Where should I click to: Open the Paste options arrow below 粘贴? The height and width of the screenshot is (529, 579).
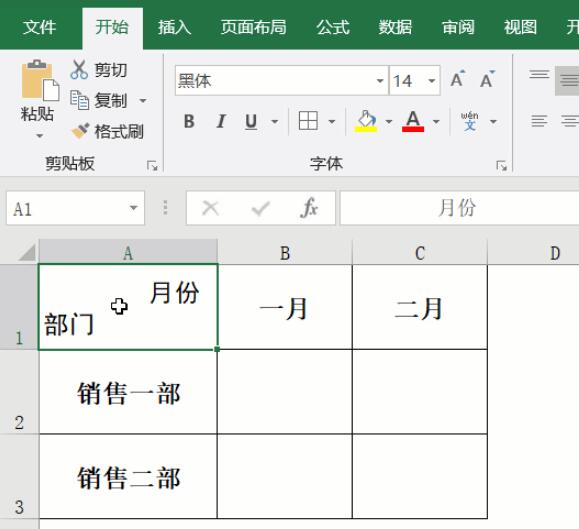point(39,136)
